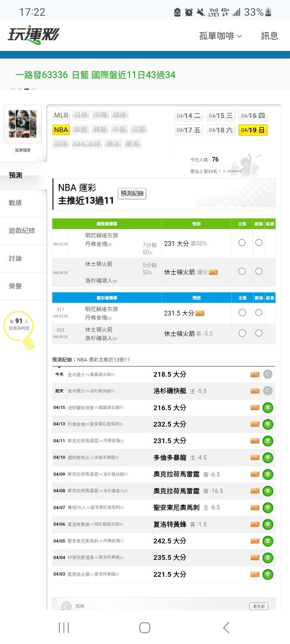Viewport: 290px width, 644px height.
Task: Tap the 準 result icon for 04/15
Action: [x=267, y=408]
